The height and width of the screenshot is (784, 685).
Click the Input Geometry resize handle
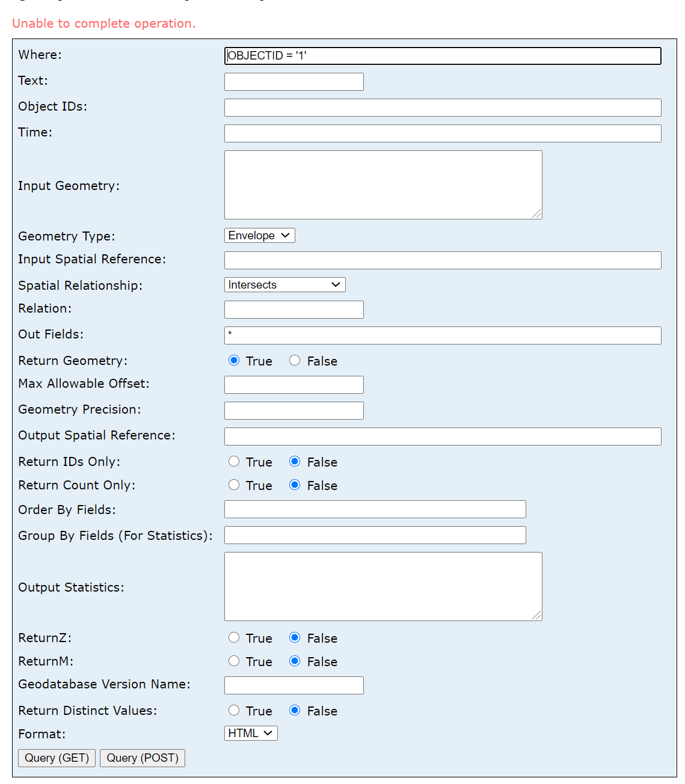coord(536,213)
